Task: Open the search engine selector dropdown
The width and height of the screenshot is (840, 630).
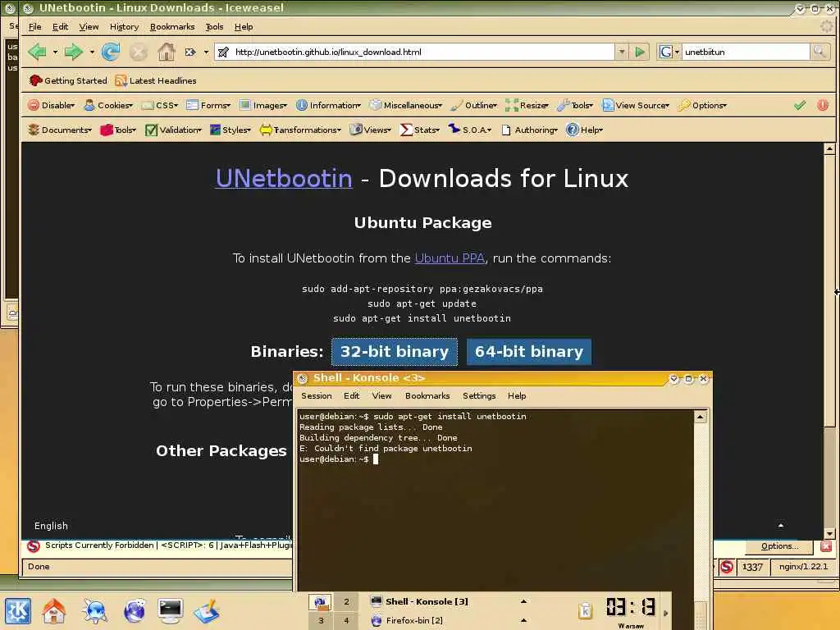Action: pyautogui.click(x=669, y=52)
